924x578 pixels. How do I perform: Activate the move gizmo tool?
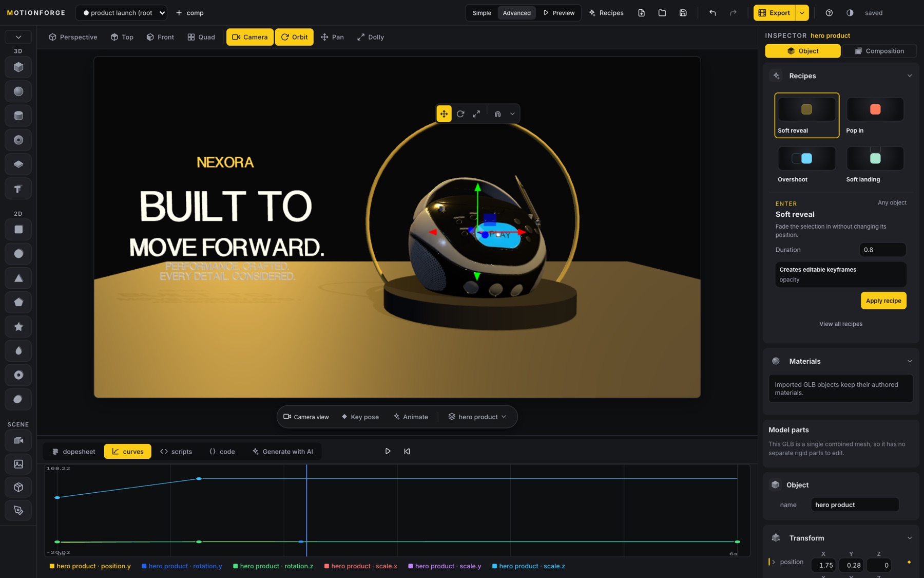click(444, 114)
